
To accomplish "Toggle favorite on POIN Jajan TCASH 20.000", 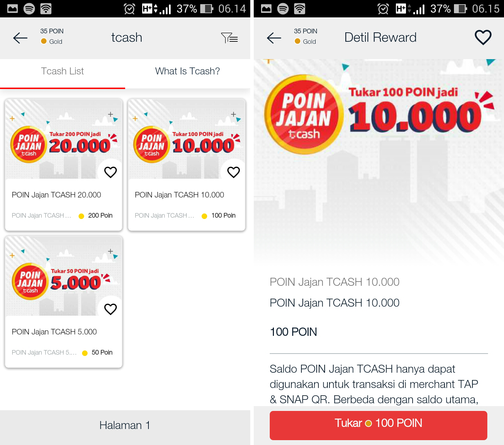I will [111, 172].
